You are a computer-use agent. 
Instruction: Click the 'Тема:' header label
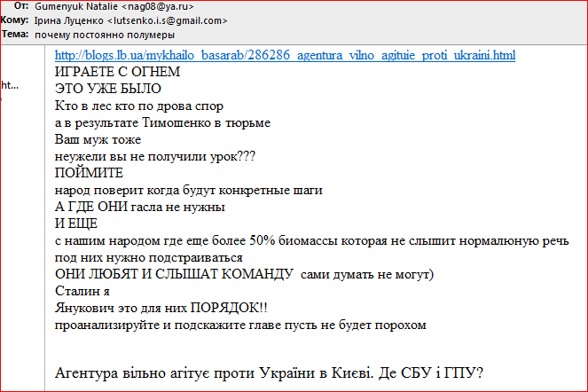(16, 35)
